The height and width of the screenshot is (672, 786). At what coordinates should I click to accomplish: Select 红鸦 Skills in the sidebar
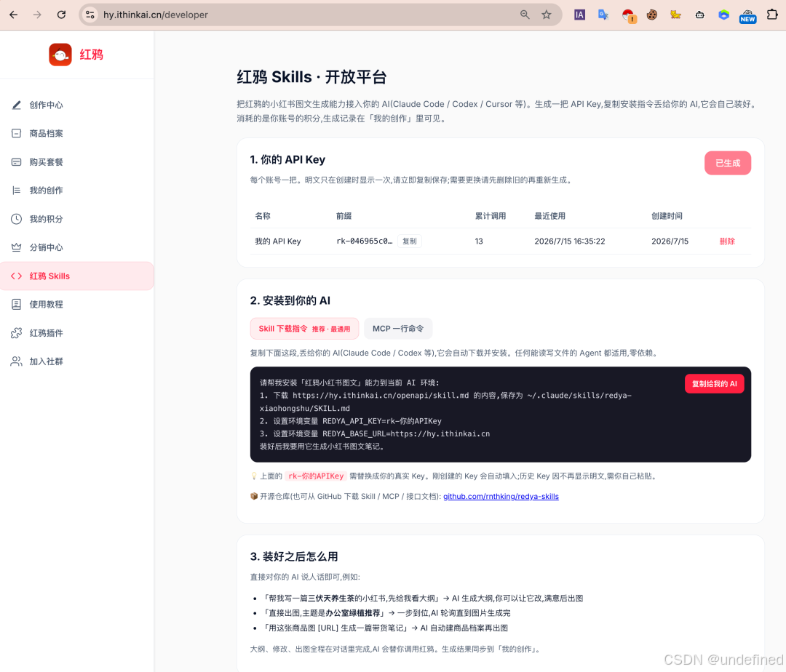pyautogui.click(x=76, y=276)
